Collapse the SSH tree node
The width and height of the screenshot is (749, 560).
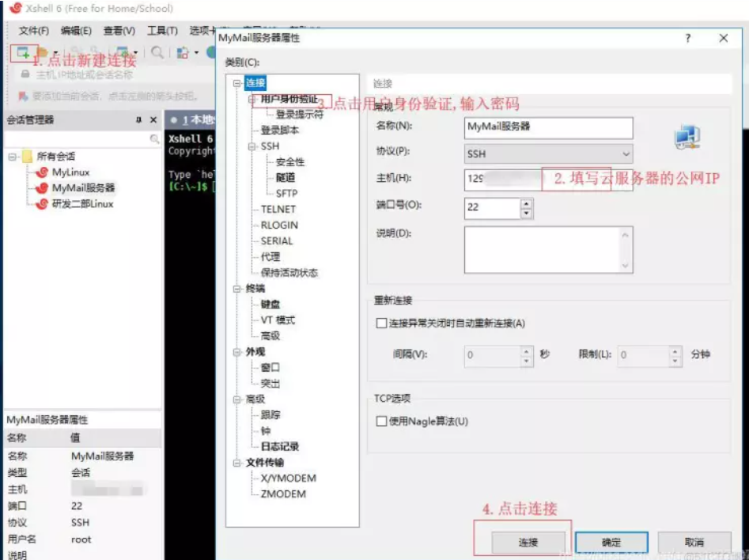(x=252, y=146)
